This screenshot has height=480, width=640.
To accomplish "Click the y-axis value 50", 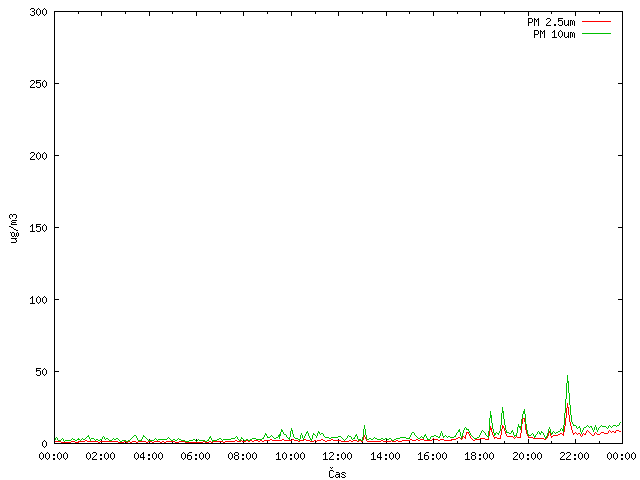I will click(x=41, y=372).
